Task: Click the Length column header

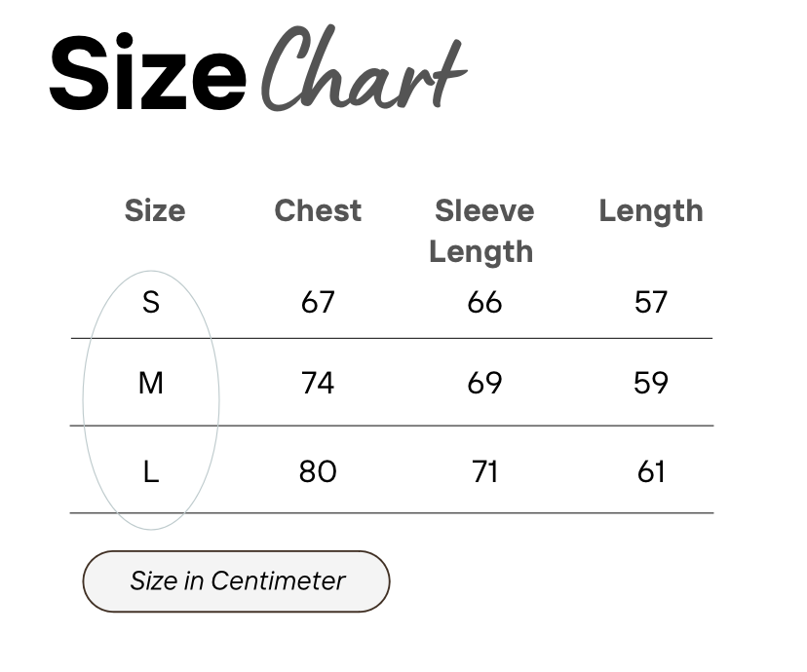Action: (651, 210)
